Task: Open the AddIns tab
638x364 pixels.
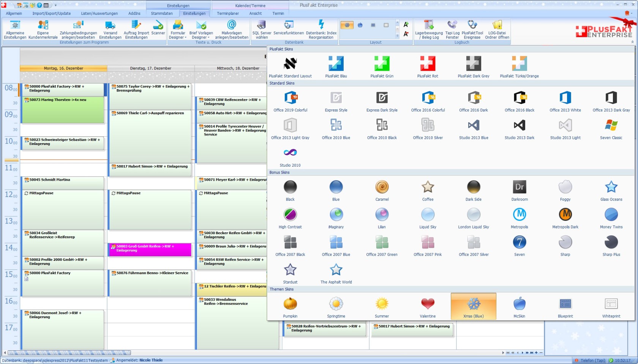Action: pyautogui.click(x=134, y=13)
